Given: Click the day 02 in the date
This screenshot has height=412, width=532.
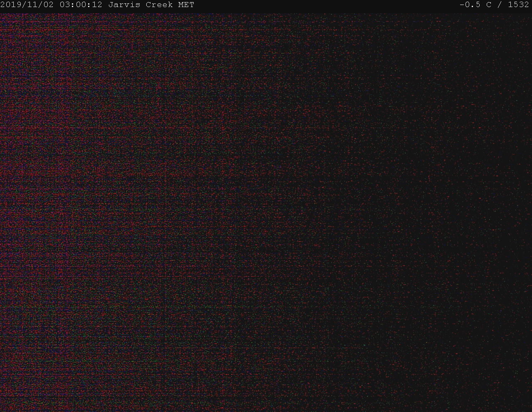Looking at the screenshot, I should coord(49,5).
